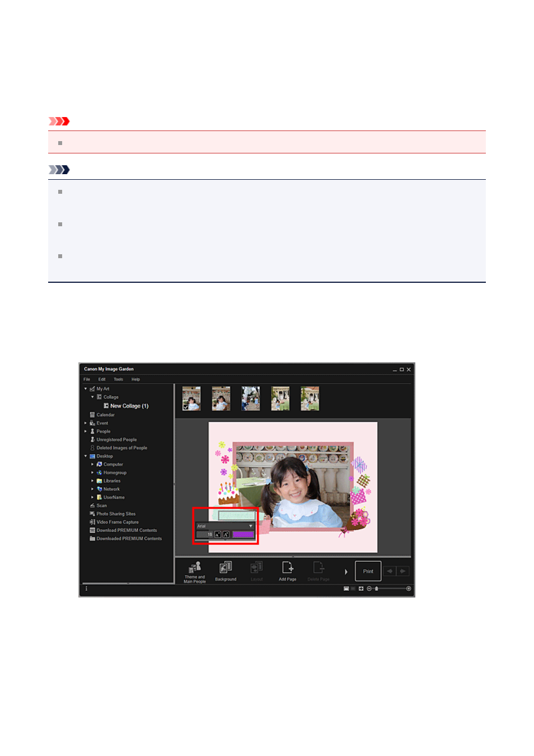Image resolution: width=534 pixels, height=756 pixels.
Task: Go to the next page arrow
Action: (403, 571)
